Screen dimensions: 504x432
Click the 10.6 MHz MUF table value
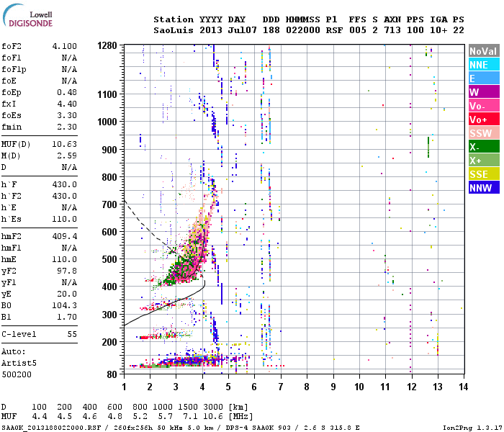point(213,417)
